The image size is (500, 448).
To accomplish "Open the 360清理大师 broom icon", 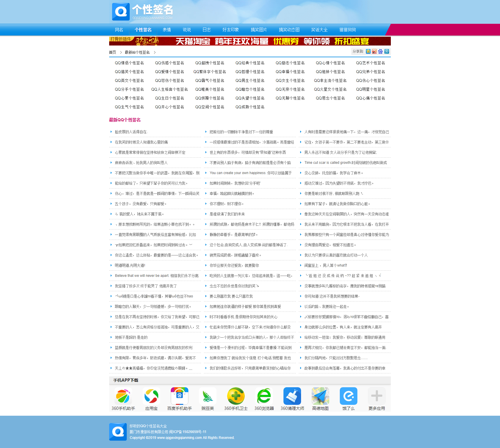I will [x=292, y=396].
